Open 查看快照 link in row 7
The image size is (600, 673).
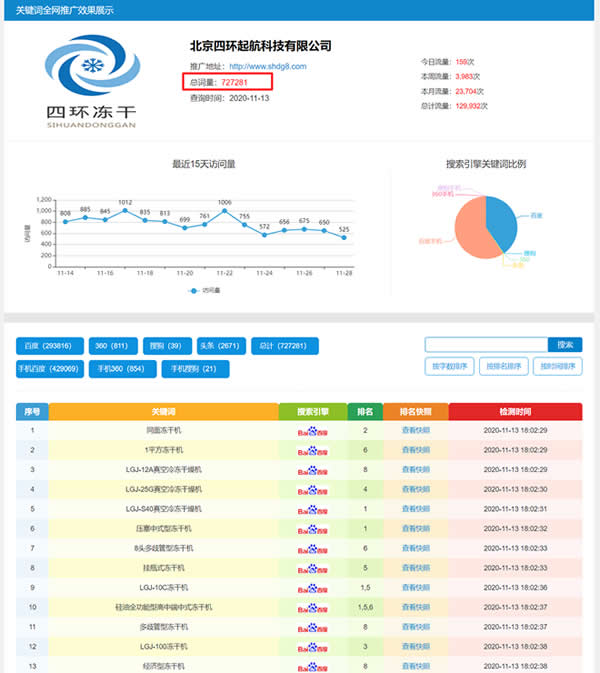(416, 548)
